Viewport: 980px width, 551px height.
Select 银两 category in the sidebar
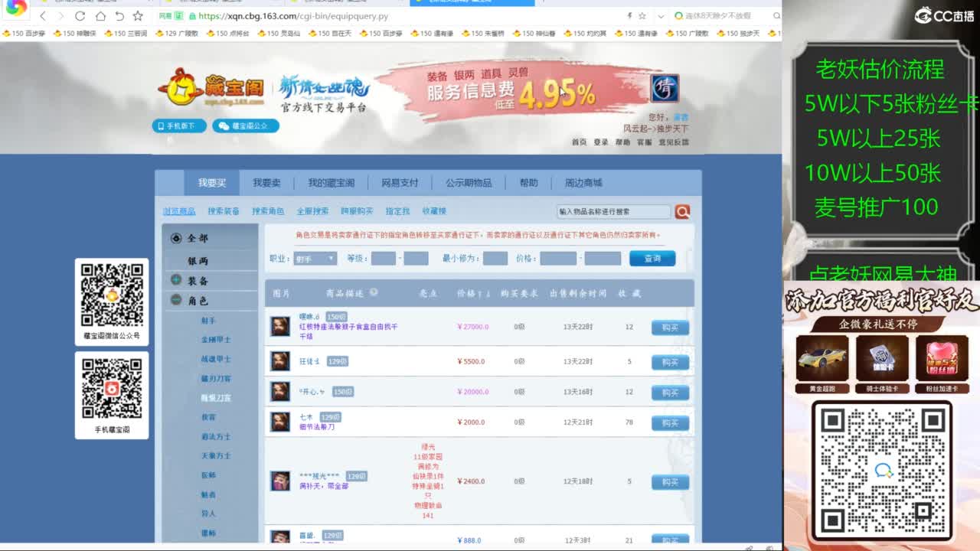click(198, 261)
